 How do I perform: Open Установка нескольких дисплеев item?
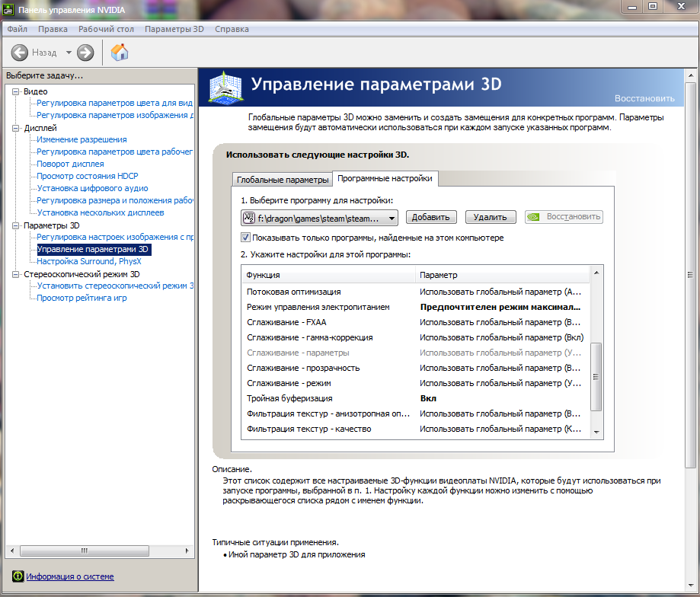(101, 212)
